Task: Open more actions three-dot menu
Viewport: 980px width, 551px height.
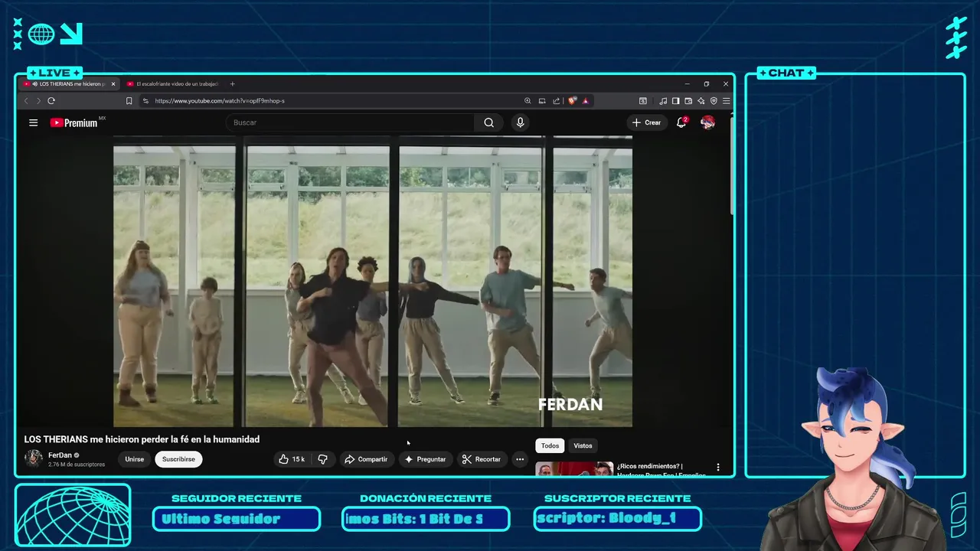Action: tap(520, 459)
